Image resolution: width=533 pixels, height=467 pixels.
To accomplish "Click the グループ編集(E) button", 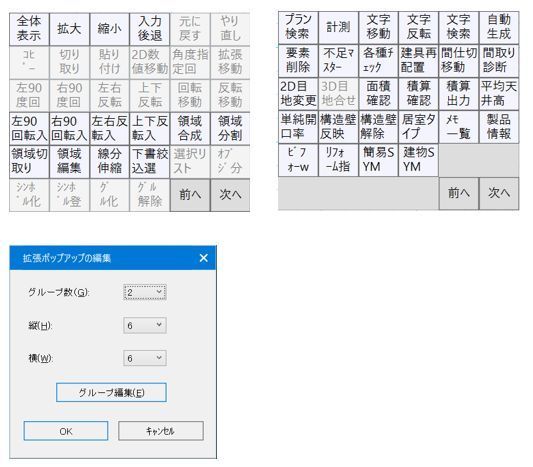I will click(111, 393).
